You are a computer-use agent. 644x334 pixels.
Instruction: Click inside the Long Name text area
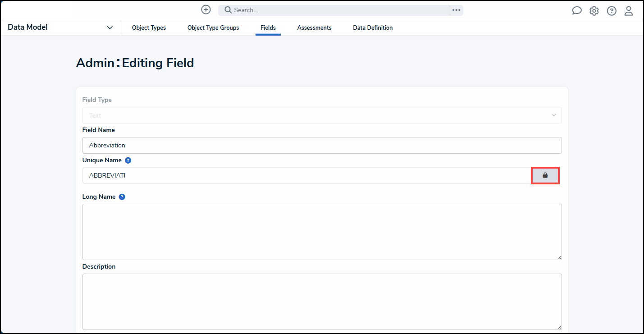pos(322,232)
